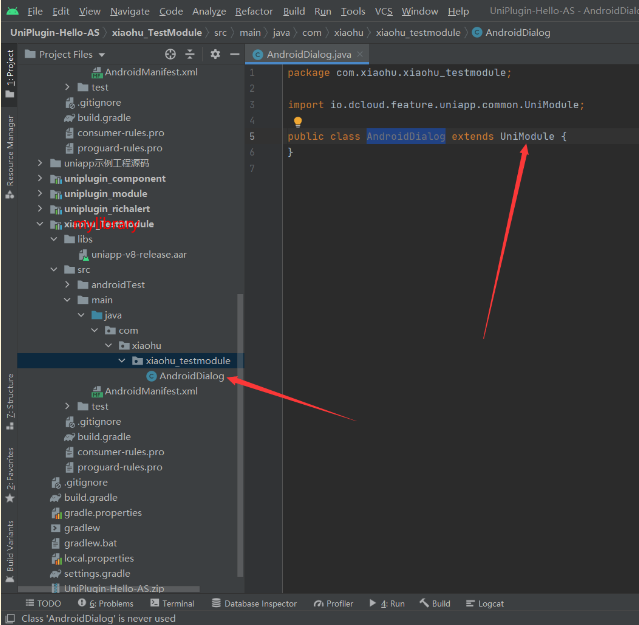Open the Build tool window at bottom

[435, 603]
